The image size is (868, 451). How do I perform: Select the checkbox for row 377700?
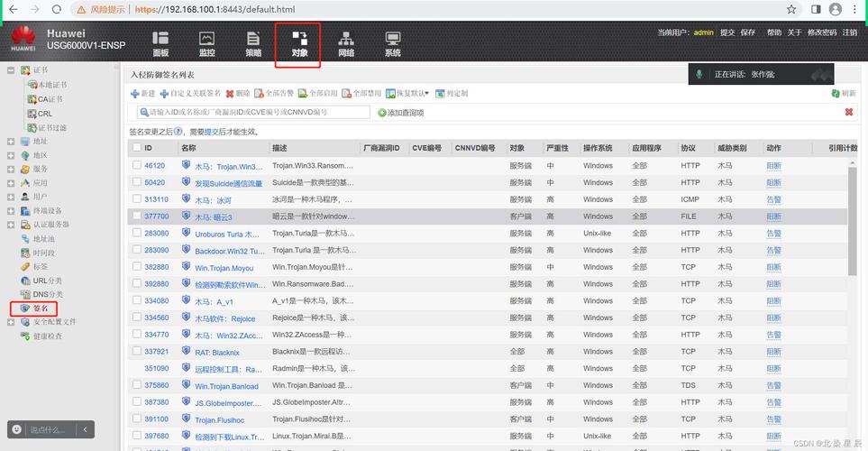[x=137, y=216]
